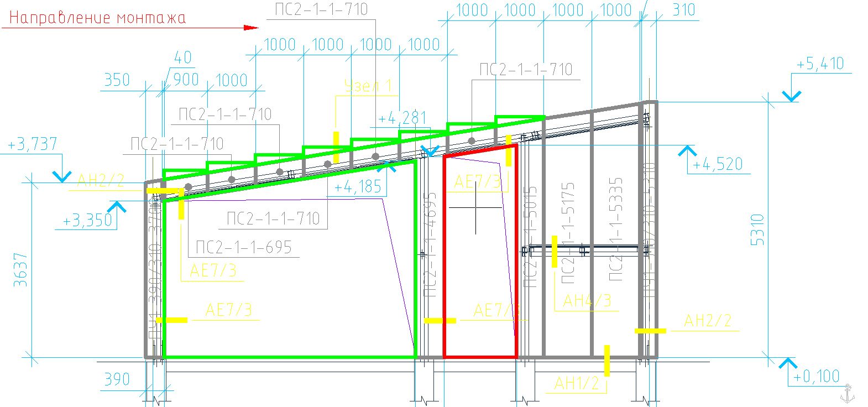Image resolution: width=868 pixels, height=407 pixels.
Task: Select the yellow 'АН4/3' callout
Action: coord(587,301)
